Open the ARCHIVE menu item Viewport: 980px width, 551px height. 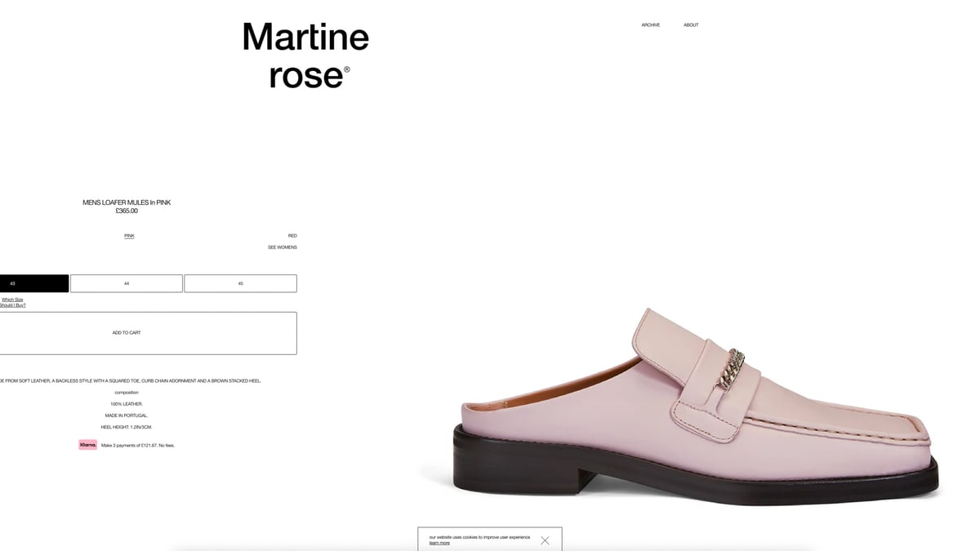[650, 25]
